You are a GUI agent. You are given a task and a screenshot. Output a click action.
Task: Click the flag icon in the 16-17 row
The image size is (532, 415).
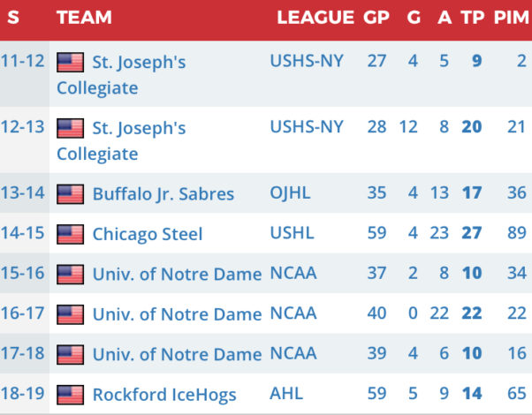point(70,314)
